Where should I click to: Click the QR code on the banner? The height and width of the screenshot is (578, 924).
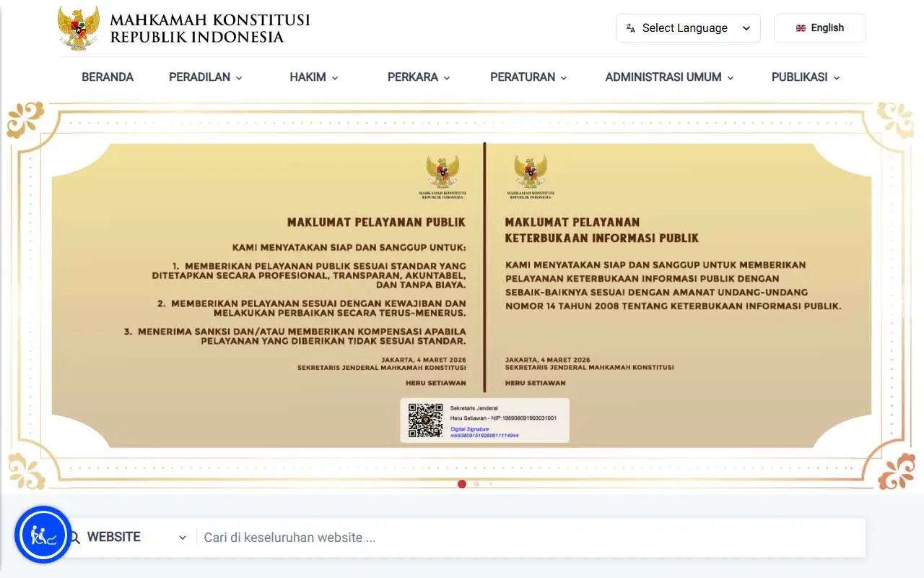[x=425, y=420]
